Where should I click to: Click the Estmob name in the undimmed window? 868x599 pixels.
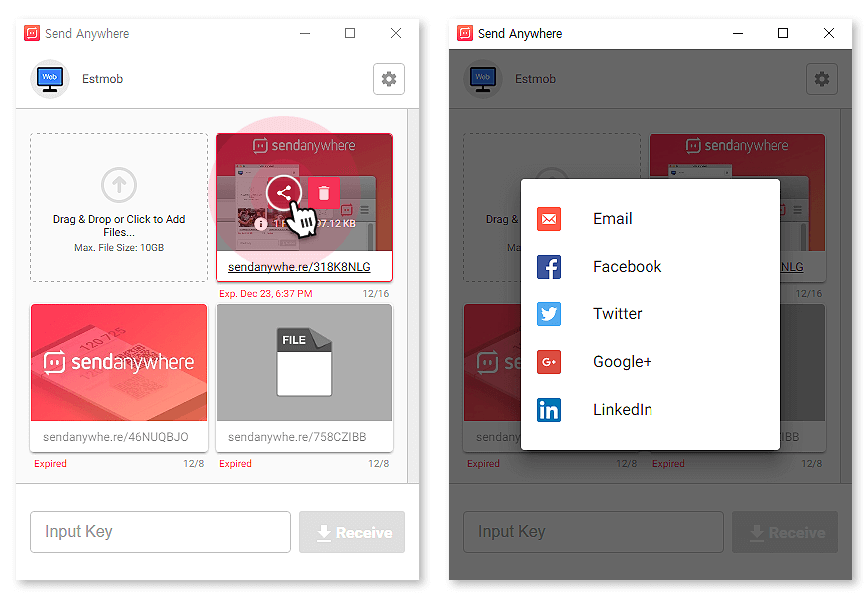pyautogui.click(x=103, y=79)
